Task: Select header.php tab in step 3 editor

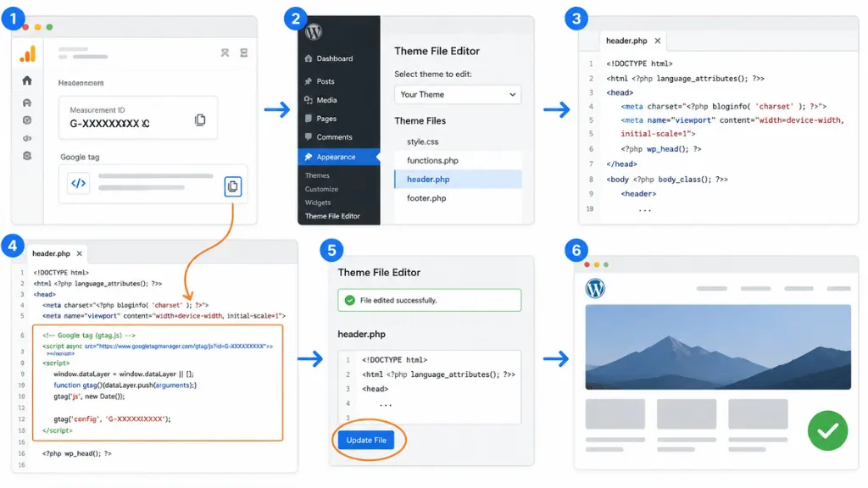Action: (626, 41)
